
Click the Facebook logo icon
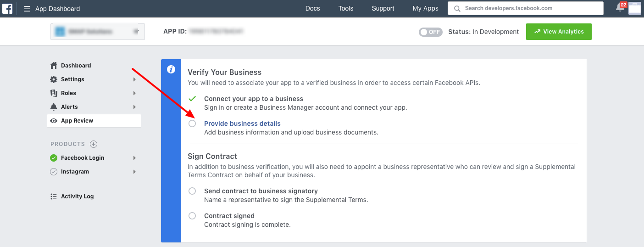[x=7, y=8]
